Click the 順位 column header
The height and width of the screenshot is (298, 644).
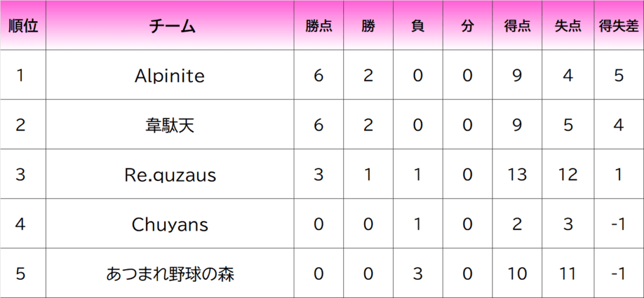[23, 26]
